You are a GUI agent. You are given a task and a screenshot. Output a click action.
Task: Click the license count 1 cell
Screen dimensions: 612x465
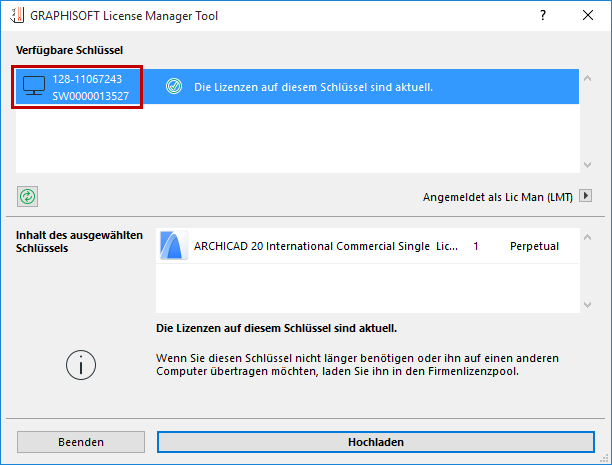(476, 246)
